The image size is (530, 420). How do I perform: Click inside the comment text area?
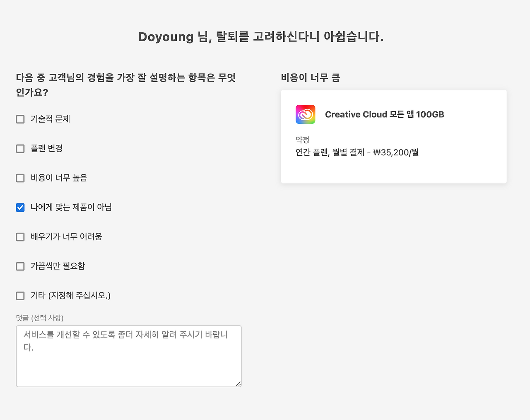pos(128,355)
